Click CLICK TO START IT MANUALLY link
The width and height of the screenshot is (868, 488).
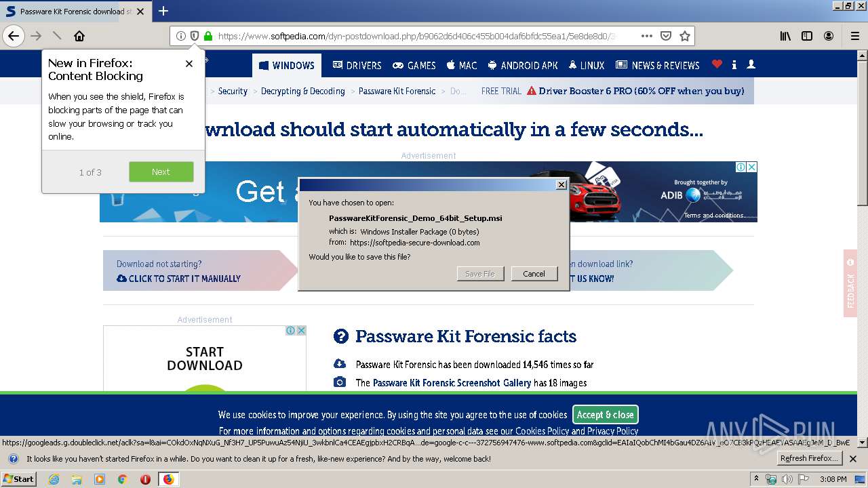[178, 279]
